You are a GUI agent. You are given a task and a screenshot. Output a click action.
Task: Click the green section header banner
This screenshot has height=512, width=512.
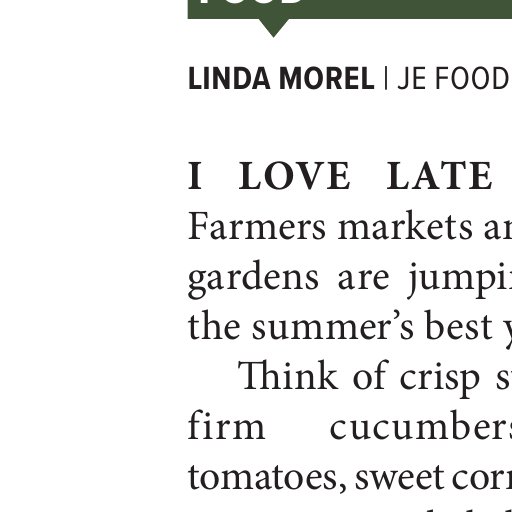click(x=350, y=9)
